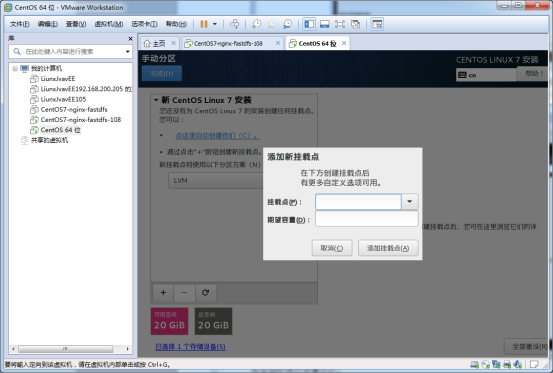Click the total space 20 GiB box
Viewport: 553px width, 373px height.
click(x=213, y=321)
